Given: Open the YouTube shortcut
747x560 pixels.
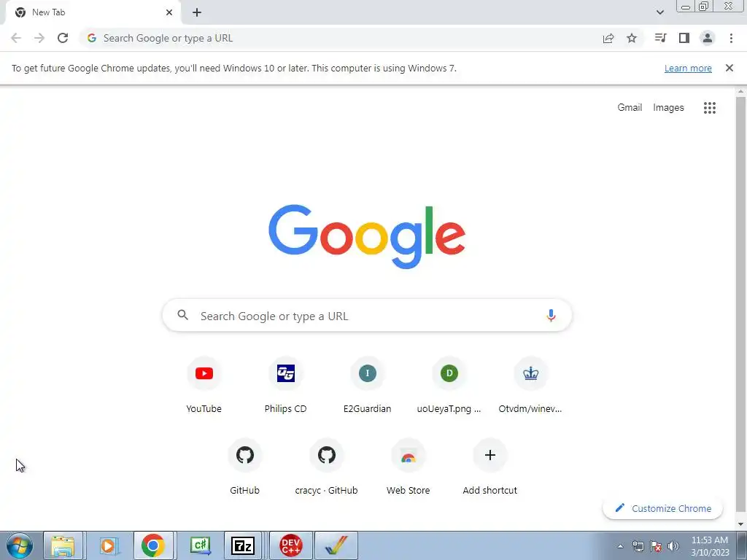Looking at the screenshot, I should 204,386.
